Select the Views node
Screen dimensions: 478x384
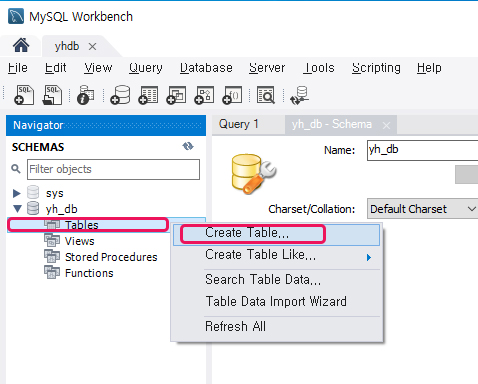click(x=80, y=241)
